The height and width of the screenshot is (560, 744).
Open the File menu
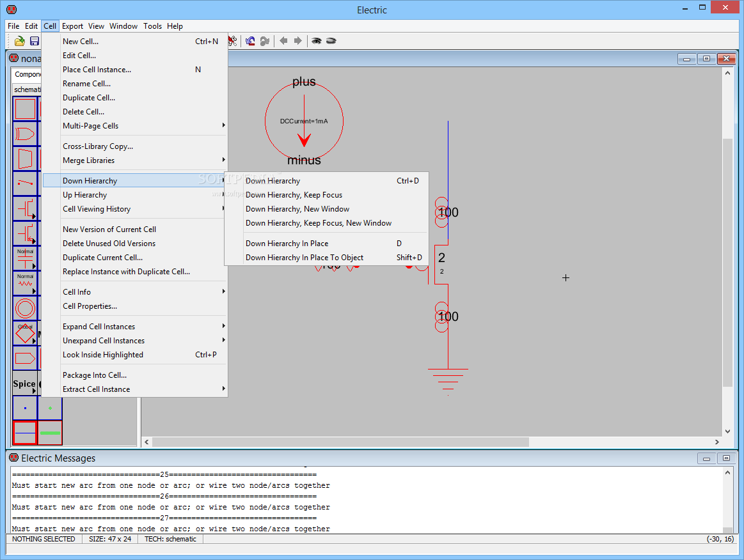click(x=13, y=26)
